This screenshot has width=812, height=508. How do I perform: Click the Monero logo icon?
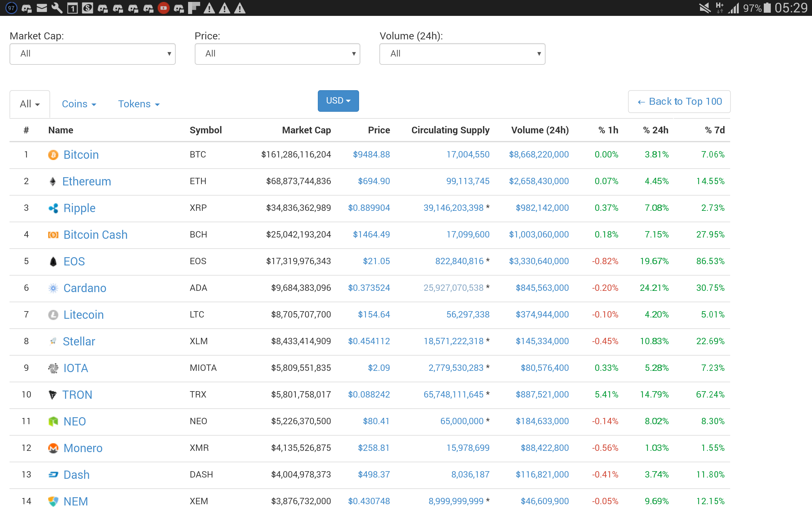pyautogui.click(x=53, y=448)
